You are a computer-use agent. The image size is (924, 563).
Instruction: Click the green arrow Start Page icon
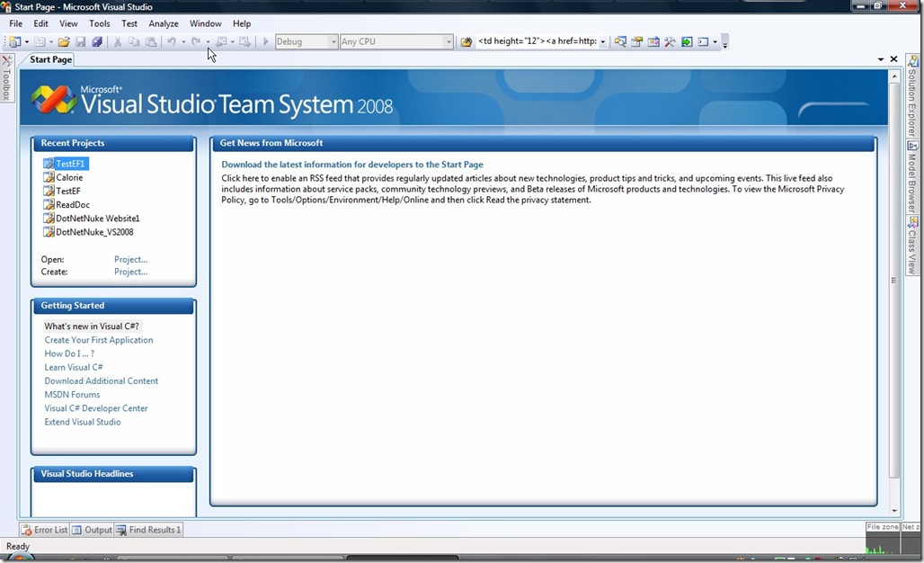point(687,42)
